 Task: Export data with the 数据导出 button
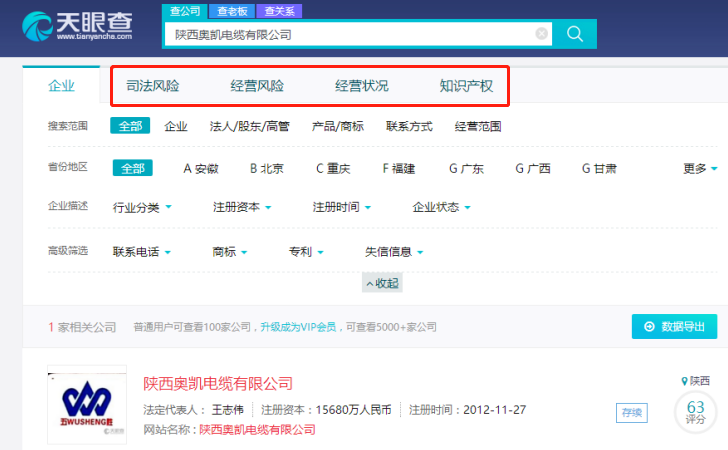[x=674, y=326]
